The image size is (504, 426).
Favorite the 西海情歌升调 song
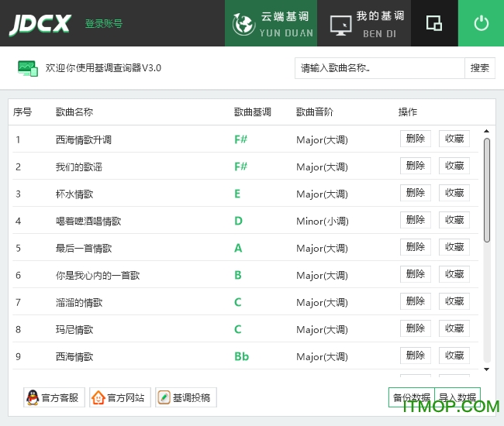pyautogui.click(x=454, y=139)
